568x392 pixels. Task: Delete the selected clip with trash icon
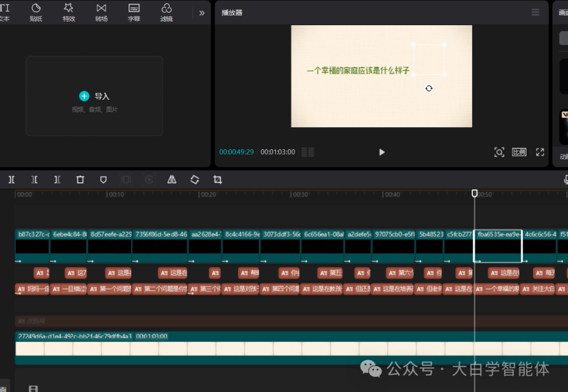pyautogui.click(x=80, y=180)
